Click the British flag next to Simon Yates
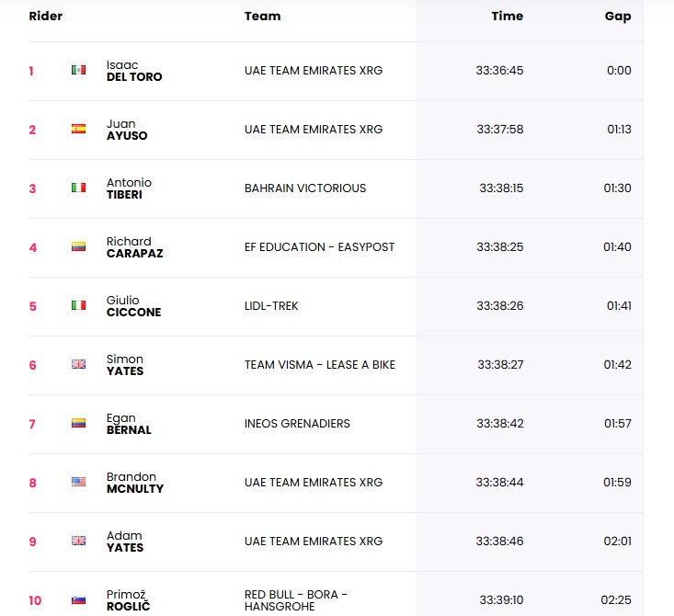 coord(79,364)
